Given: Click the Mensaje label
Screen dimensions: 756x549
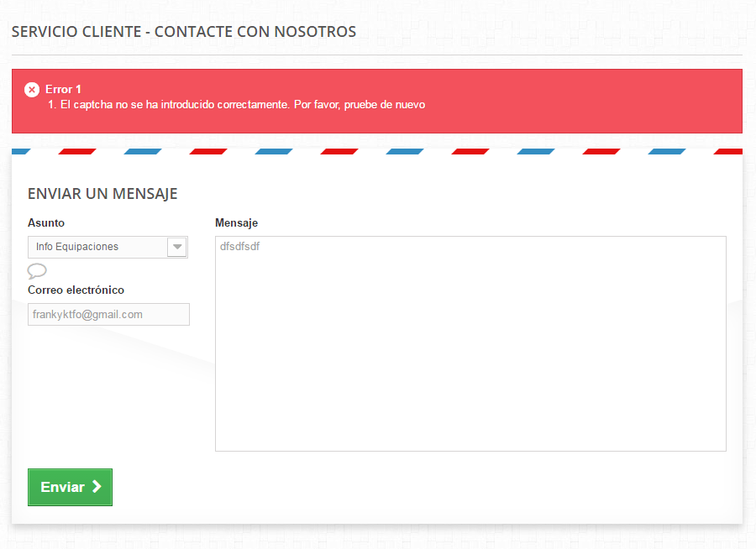Looking at the screenshot, I should pyautogui.click(x=236, y=222).
